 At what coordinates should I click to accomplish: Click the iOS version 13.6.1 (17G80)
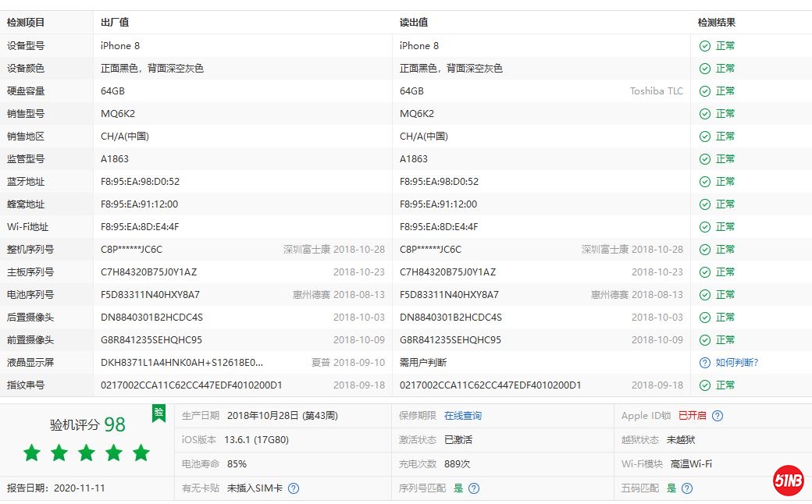(256, 440)
